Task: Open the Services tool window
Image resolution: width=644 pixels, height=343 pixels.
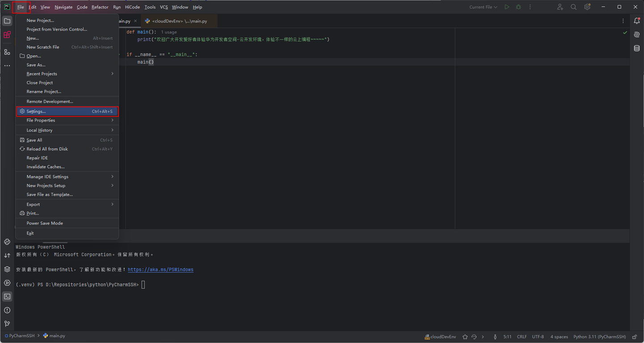Action: (7, 283)
